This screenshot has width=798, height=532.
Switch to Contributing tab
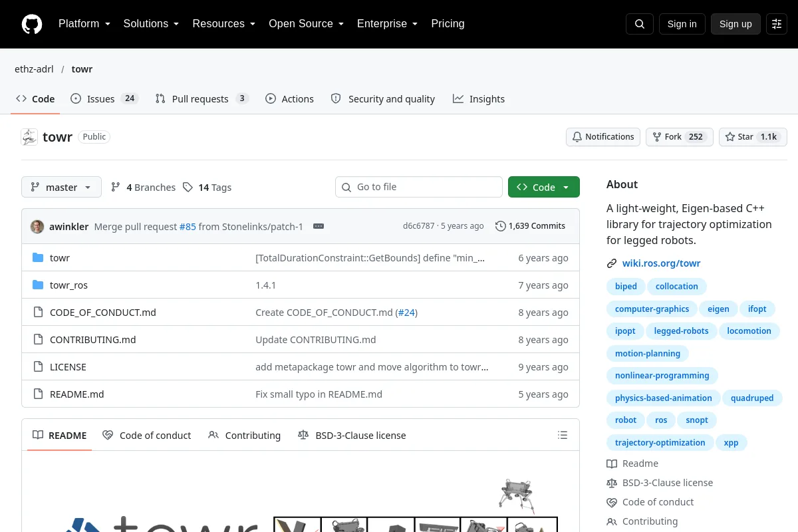pyautogui.click(x=244, y=436)
